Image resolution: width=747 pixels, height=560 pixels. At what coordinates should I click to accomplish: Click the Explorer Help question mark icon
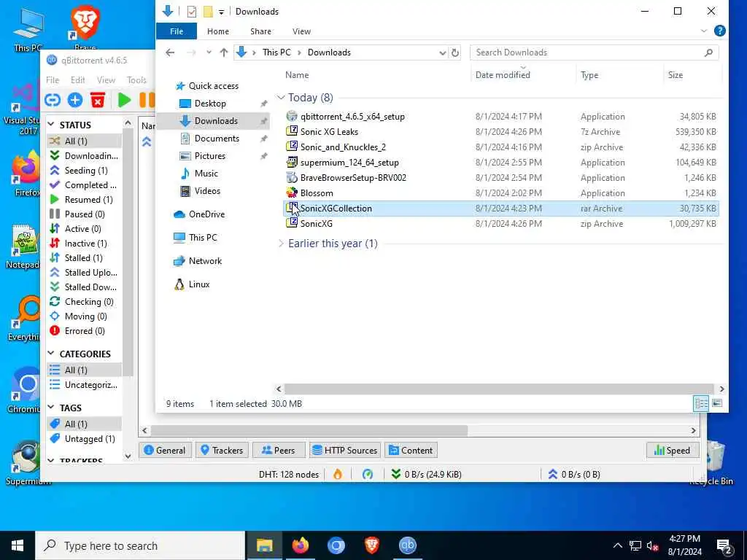tap(720, 31)
